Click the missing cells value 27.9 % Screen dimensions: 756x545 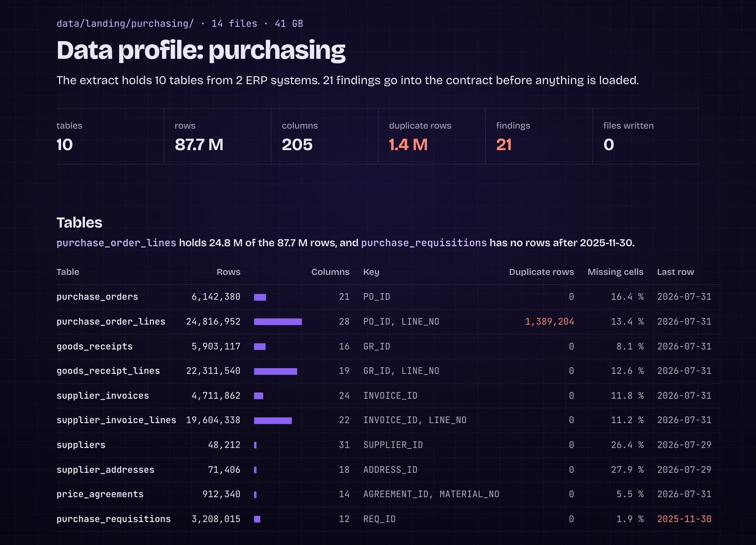tap(627, 470)
